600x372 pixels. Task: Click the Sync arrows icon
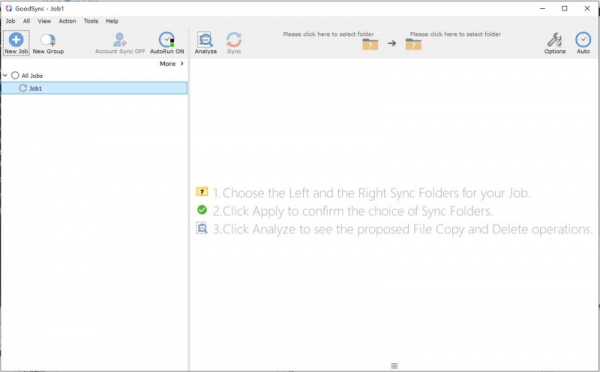coord(234,39)
